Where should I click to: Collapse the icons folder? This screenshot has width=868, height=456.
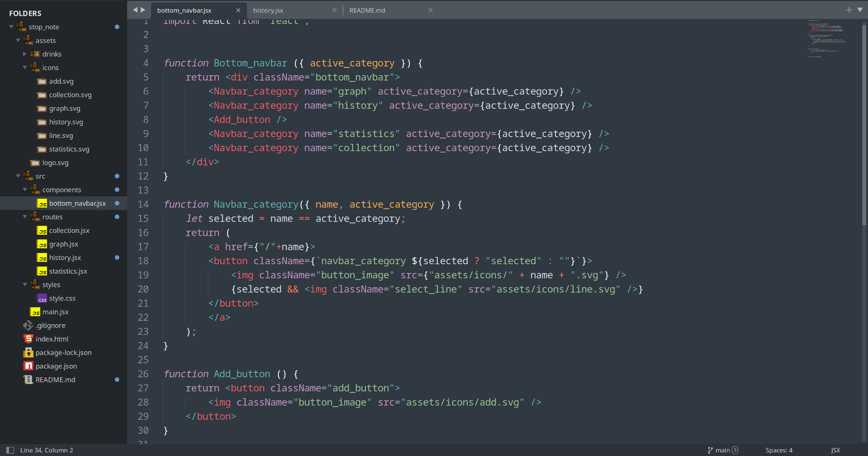coord(25,67)
